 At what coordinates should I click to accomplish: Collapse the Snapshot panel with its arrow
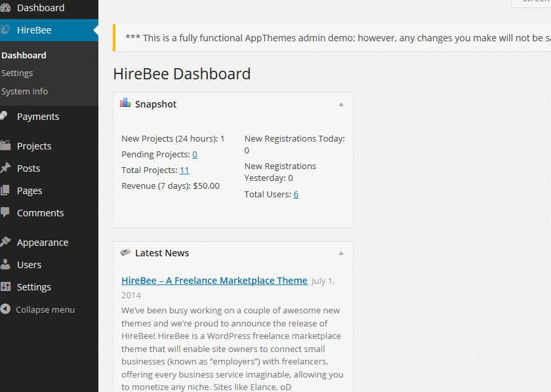(341, 104)
